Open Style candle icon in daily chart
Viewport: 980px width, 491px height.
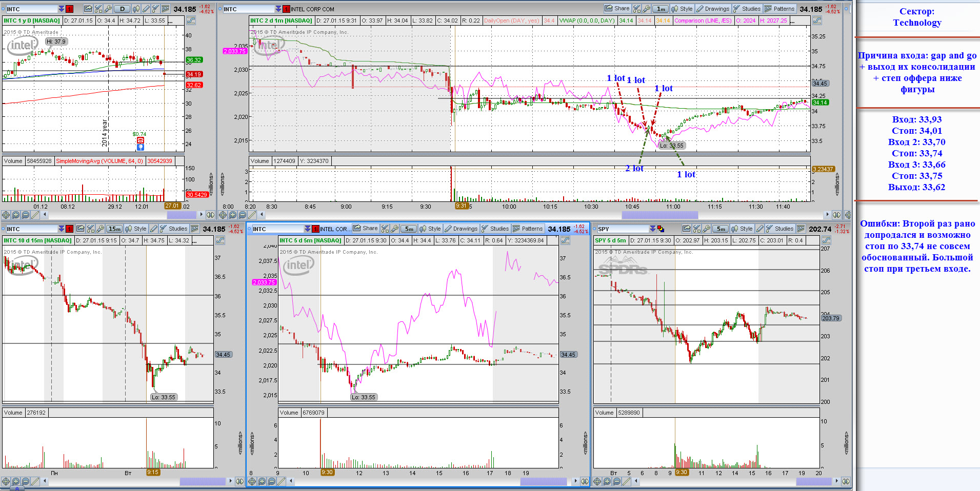[x=136, y=9]
